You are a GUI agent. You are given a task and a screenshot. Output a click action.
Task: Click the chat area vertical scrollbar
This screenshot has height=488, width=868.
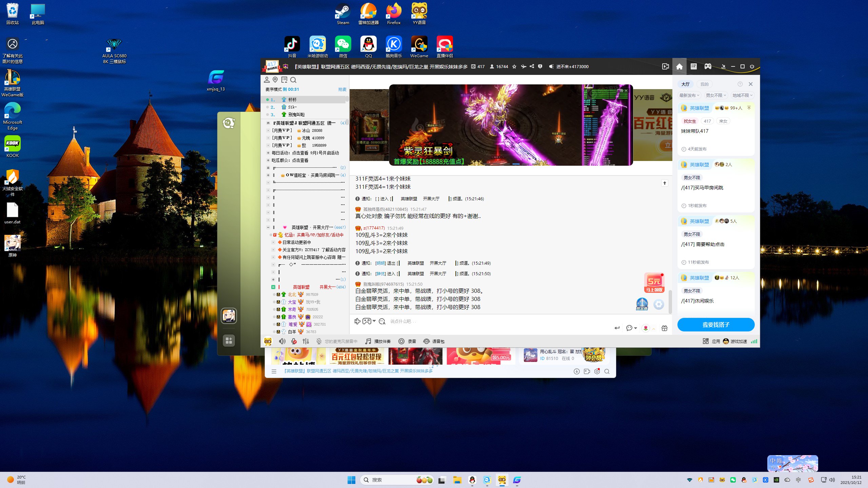[x=670, y=302]
